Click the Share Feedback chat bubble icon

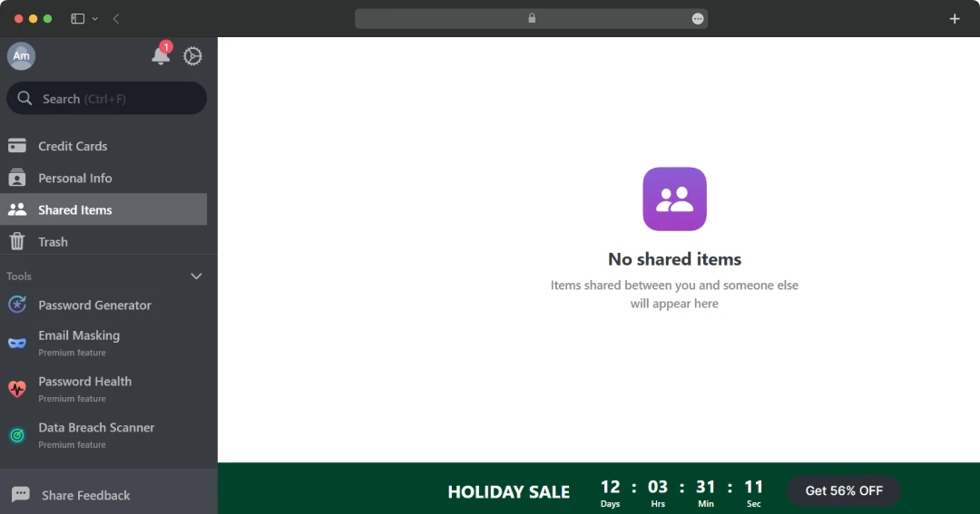[x=20, y=495]
